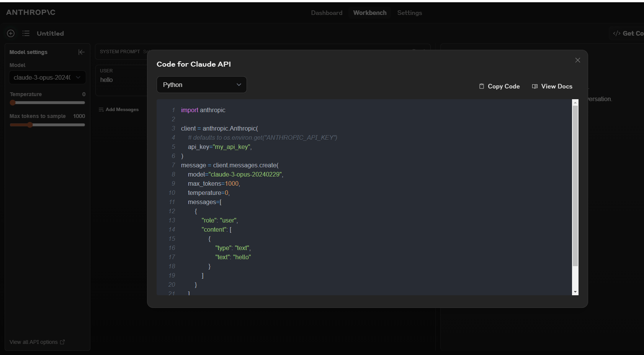Open the claude-3-opus model dropdown
Screen dimensions: 644x355
[47, 77]
